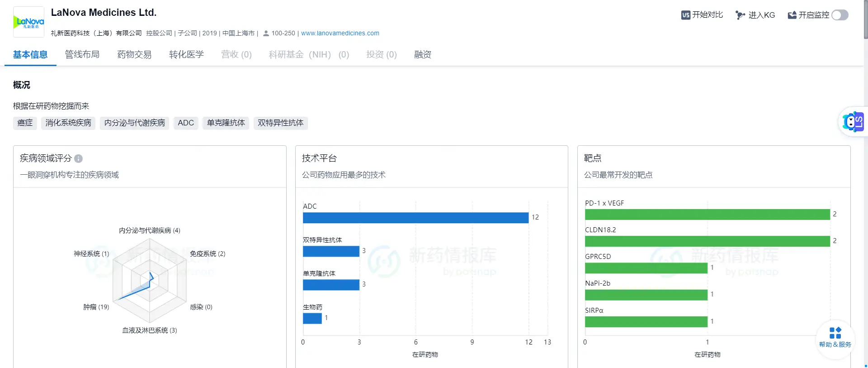868x368 pixels.
Task: Select the 融资 tab
Action: tap(423, 54)
